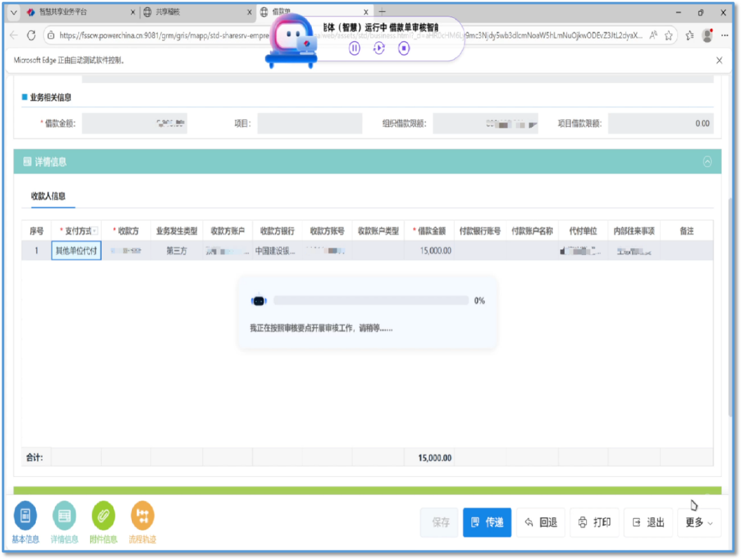Click the row number 1 cell
742x560 pixels.
(36, 251)
